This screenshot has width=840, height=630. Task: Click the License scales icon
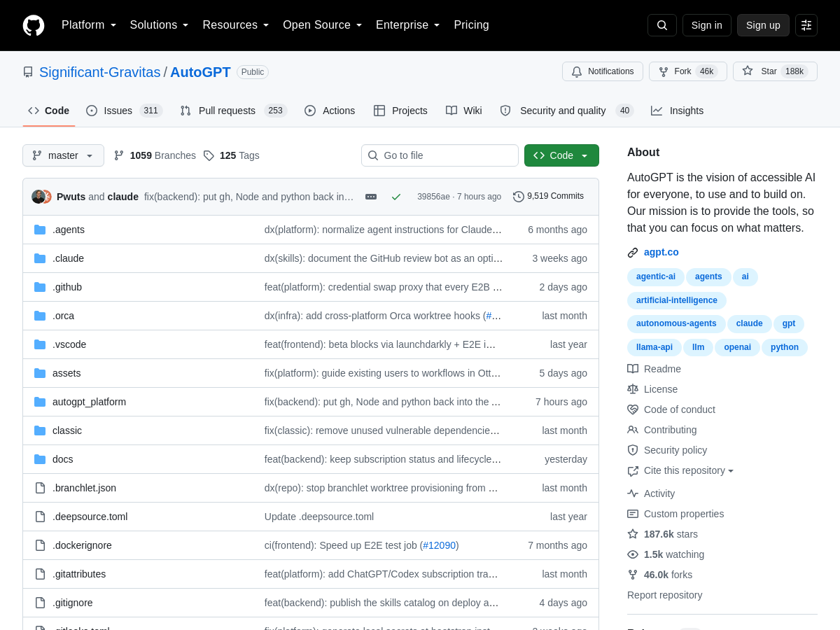(633, 389)
